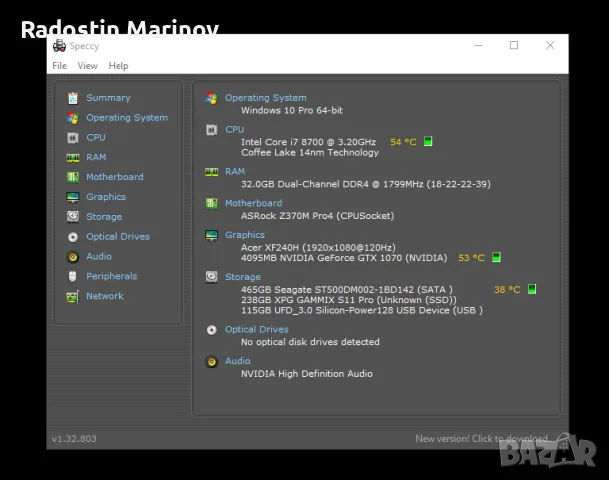609x480 pixels.
Task: Open Motherboard section from sidebar
Action: tap(115, 177)
